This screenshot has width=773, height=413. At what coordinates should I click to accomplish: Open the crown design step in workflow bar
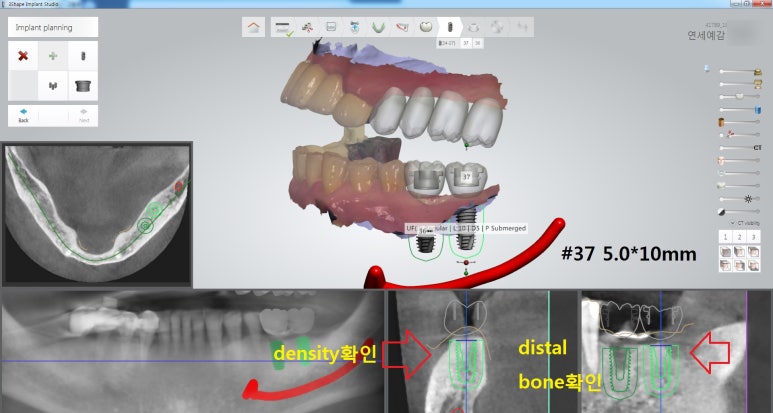426,27
